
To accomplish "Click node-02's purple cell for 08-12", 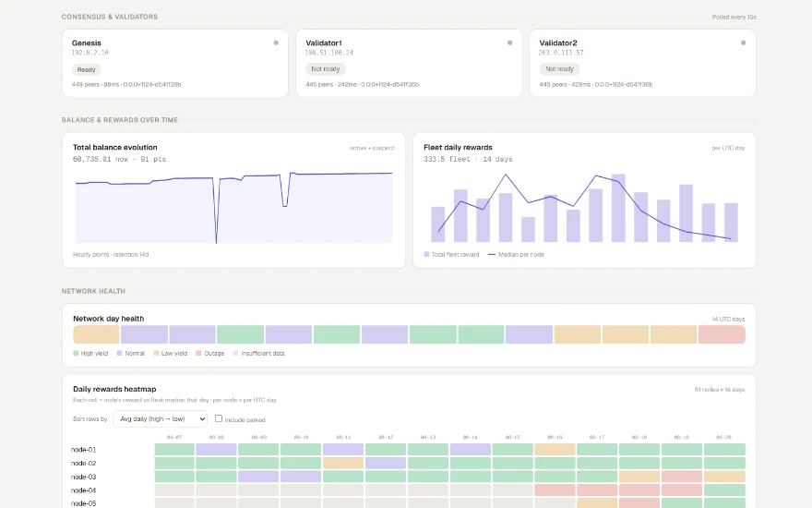I will 386,463.
